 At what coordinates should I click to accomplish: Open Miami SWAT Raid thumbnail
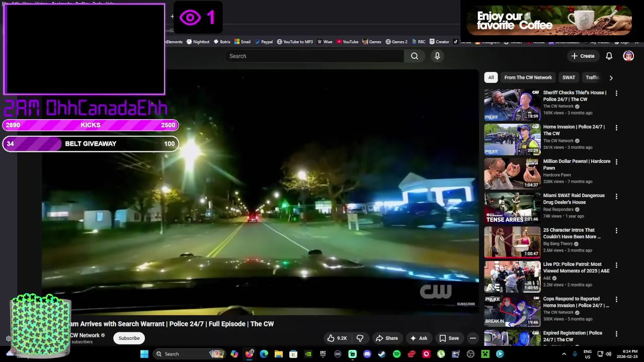pos(512,208)
